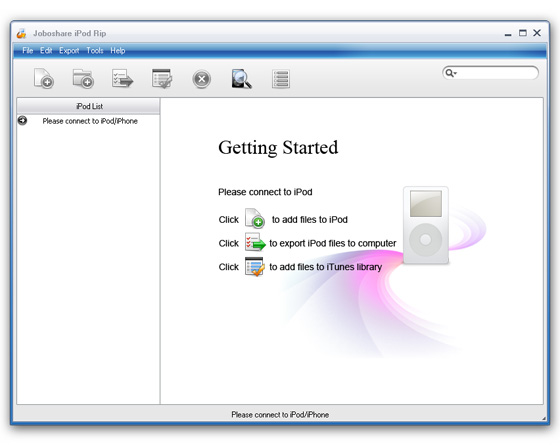Open the Tools menu

[x=95, y=51]
